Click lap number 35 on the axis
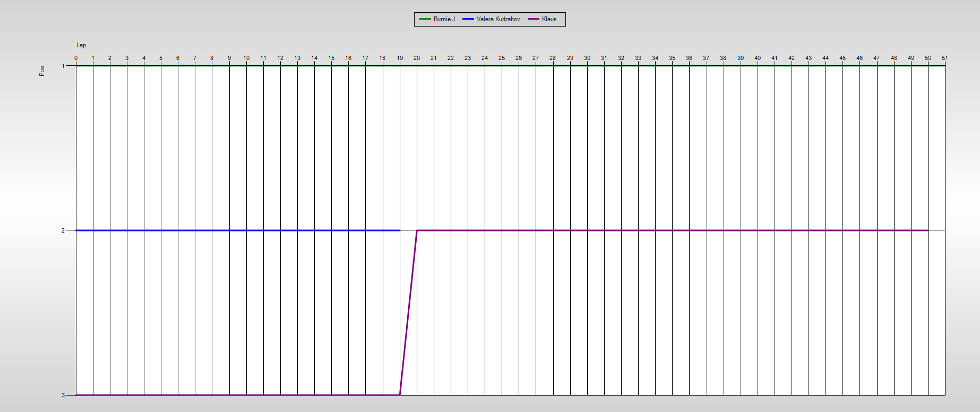The image size is (980, 412). pyautogui.click(x=672, y=58)
